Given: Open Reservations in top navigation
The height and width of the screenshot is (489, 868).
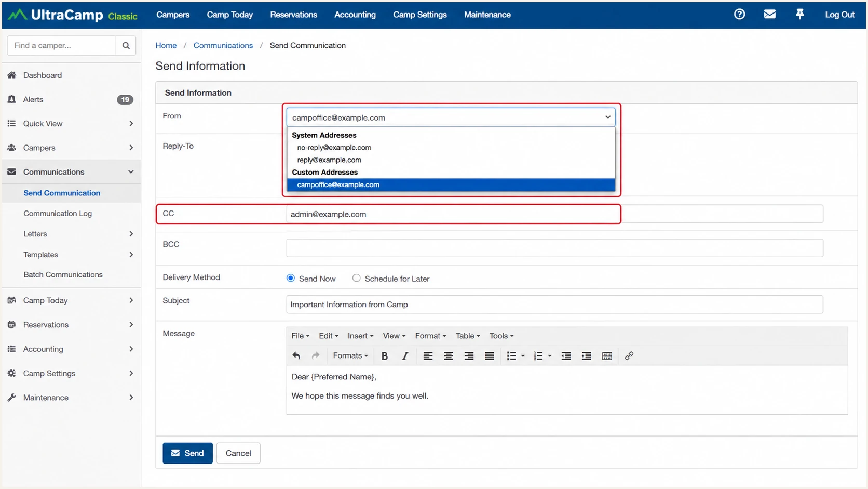Looking at the screenshot, I should click(x=293, y=15).
